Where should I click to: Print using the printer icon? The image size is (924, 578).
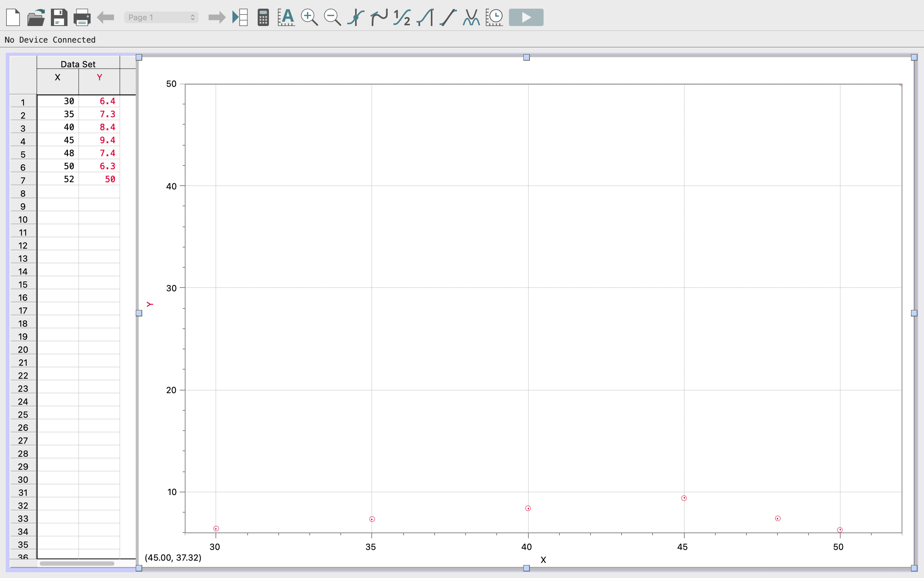[x=82, y=17]
